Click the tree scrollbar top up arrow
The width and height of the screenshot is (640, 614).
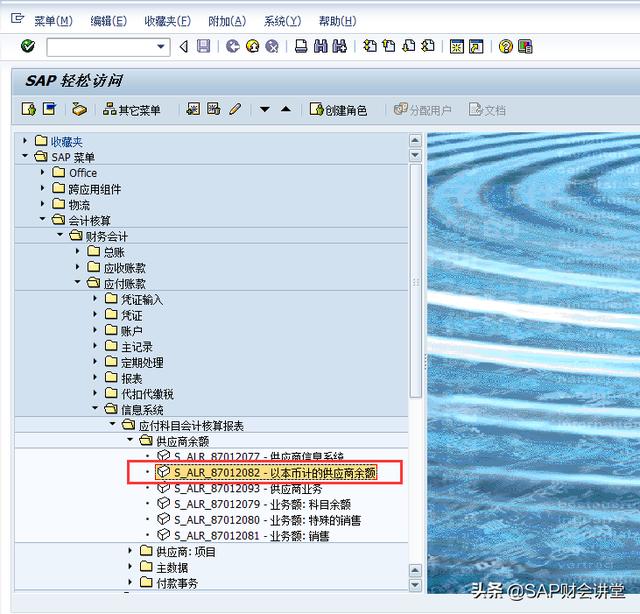tap(415, 141)
